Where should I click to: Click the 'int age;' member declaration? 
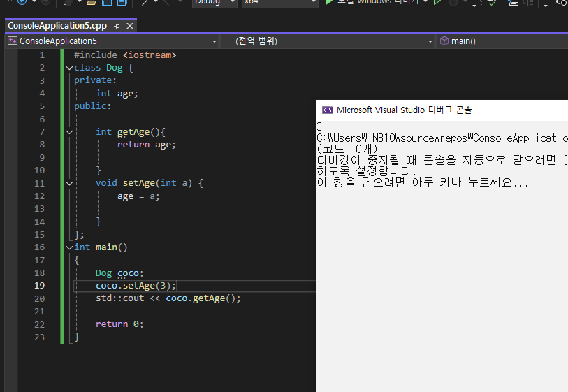click(x=117, y=94)
